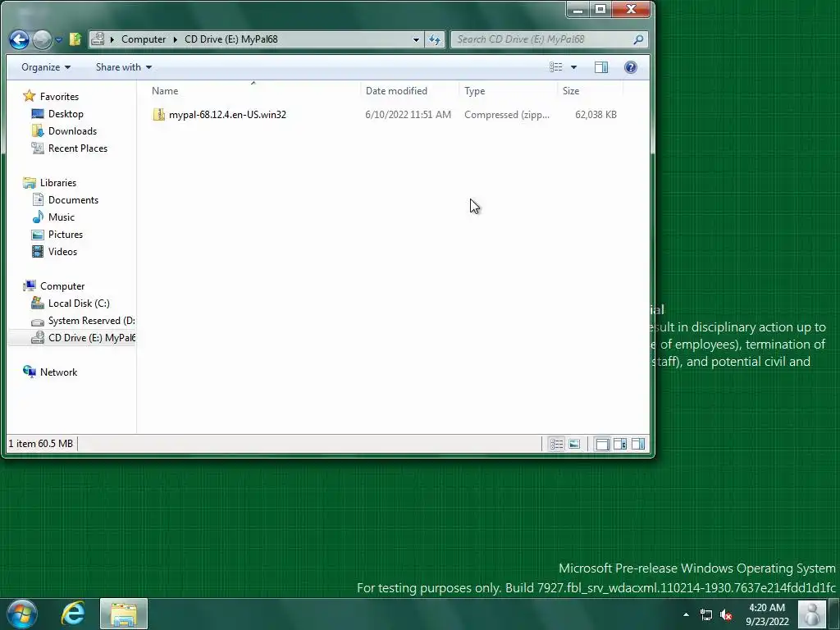Open Downloads in the Favorites list

pos(72,131)
